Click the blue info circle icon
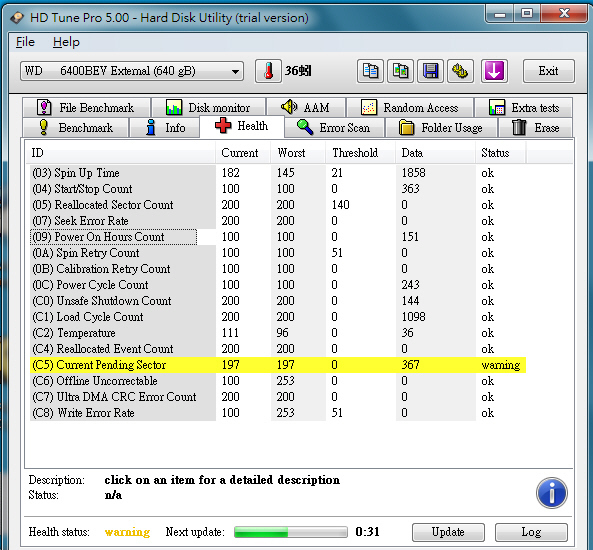Viewport: 593px width, 550px height. (x=552, y=493)
